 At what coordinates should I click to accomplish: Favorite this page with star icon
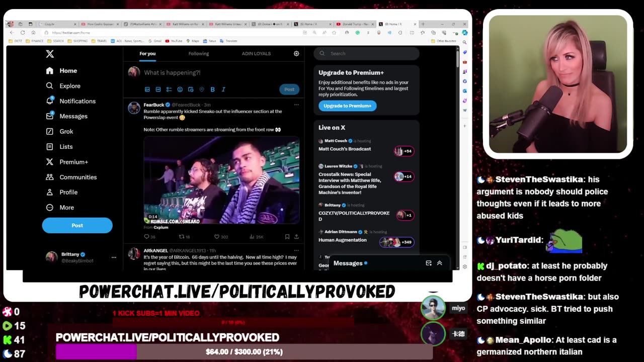click(334, 33)
